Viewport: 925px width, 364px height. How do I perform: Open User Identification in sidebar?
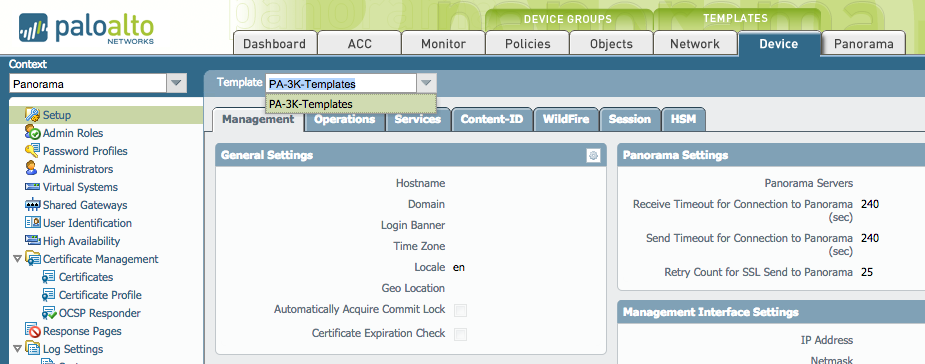pos(87,223)
